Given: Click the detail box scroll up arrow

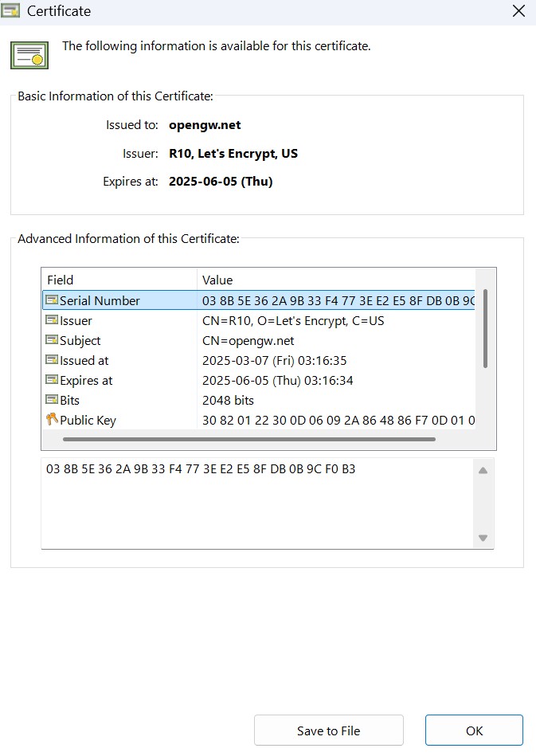Looking at the screenshot, I should [483, 471].
